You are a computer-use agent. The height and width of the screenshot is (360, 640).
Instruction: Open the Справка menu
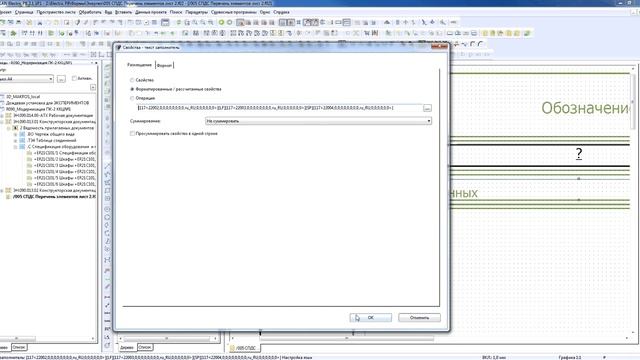[x=281, y=12]
